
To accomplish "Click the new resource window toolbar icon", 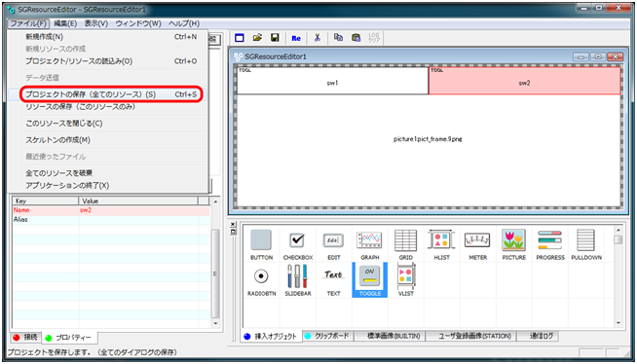I will click(240, 38).
